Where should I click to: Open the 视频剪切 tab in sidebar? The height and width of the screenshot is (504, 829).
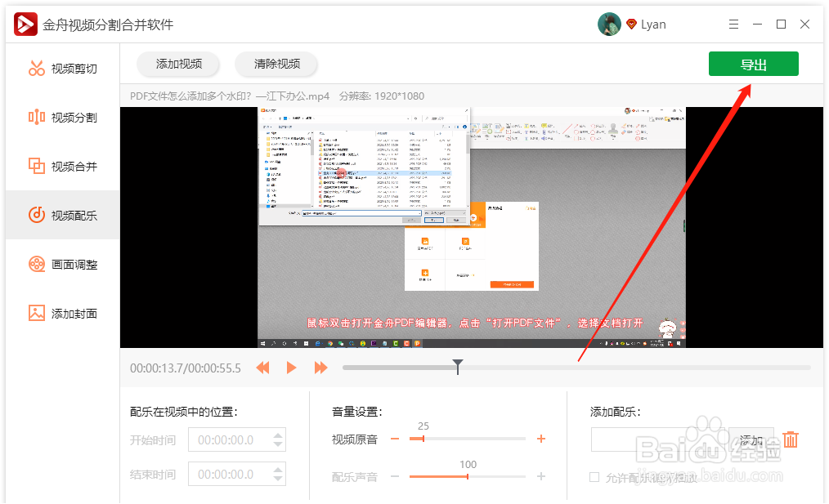[62, 68]
